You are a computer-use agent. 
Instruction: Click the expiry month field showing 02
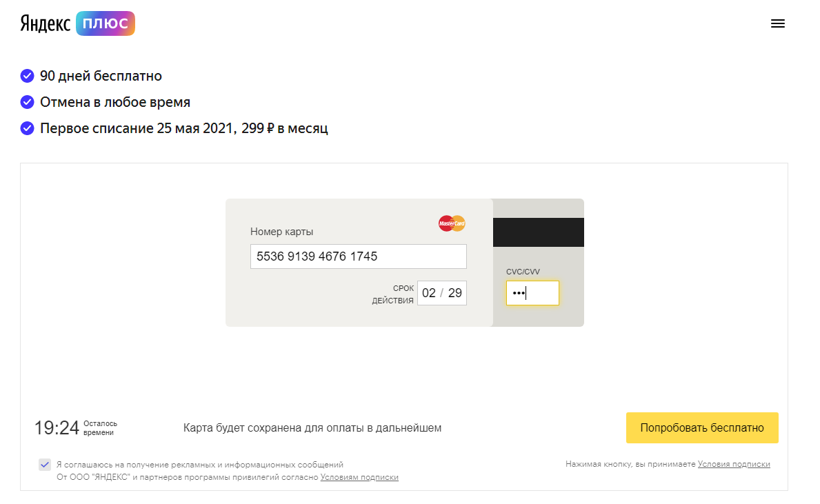(429, 293)
